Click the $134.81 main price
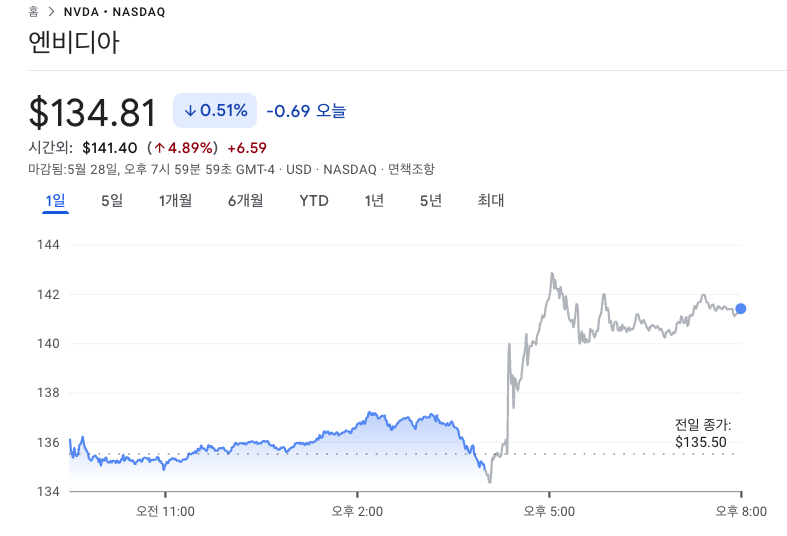Image resolution: width=787 pixels, height=536 pixels. click(x=92, y=112)
